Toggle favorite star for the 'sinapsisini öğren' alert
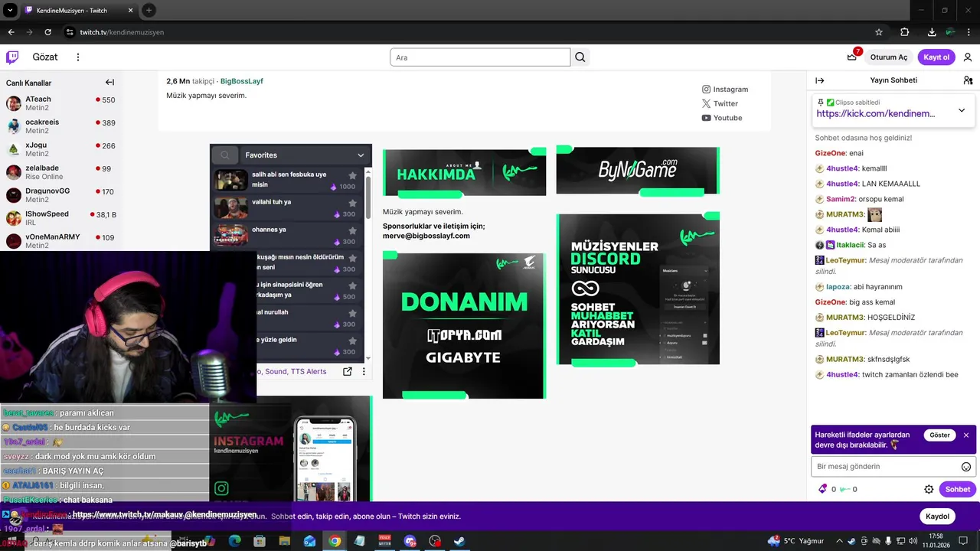 (352, 285)
